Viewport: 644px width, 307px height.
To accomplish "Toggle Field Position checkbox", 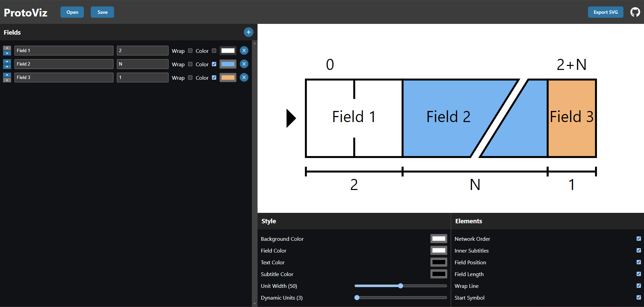I will pos(639,262).
